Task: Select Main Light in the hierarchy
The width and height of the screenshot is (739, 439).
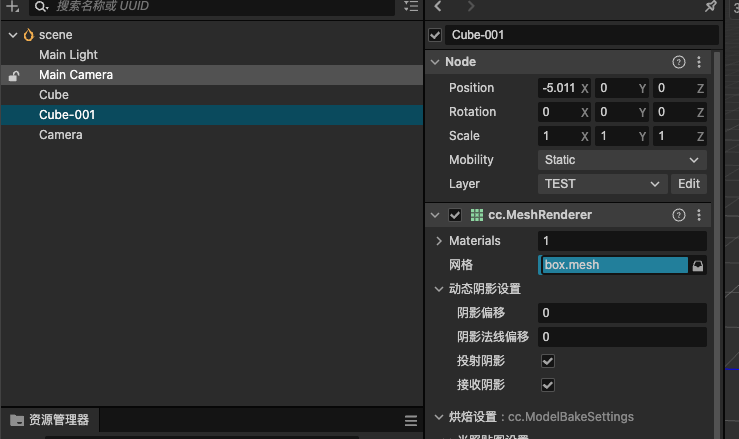Action: tap(68, 55)
